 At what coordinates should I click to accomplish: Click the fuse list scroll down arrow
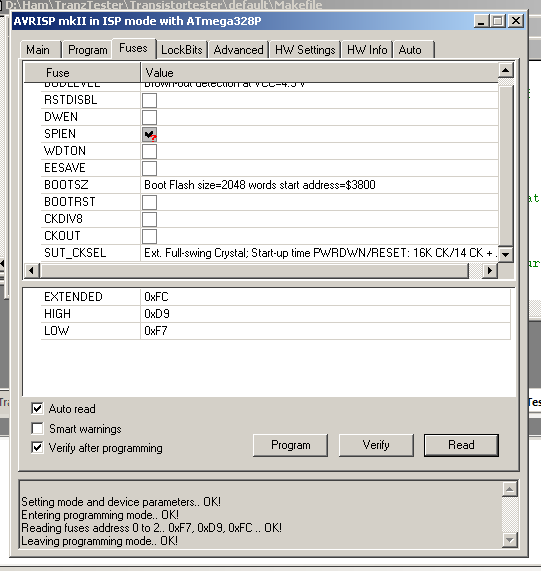tap(506, 254)
